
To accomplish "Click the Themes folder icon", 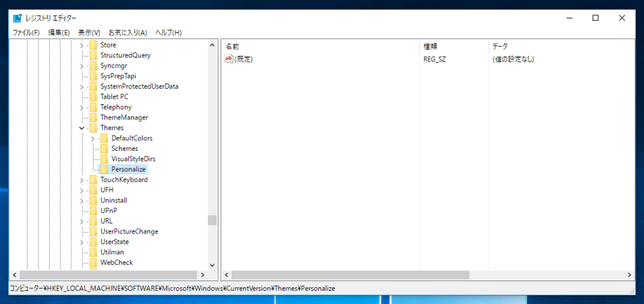I will (94, 128).
